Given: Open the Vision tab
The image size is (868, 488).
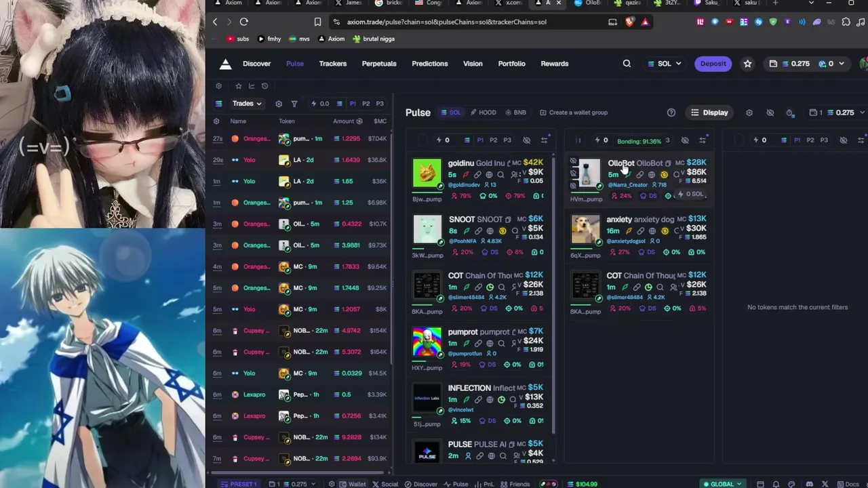Looking at the screenshot, I should point(473,64).
